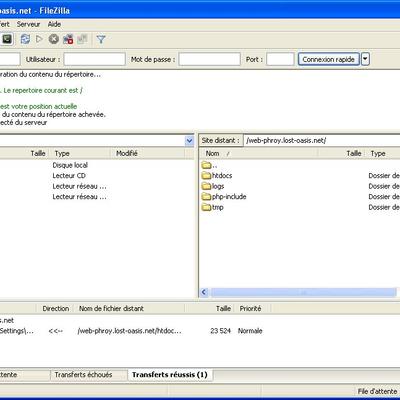
Task: Click the Utilisateur input field
Action: coord(94,59)
